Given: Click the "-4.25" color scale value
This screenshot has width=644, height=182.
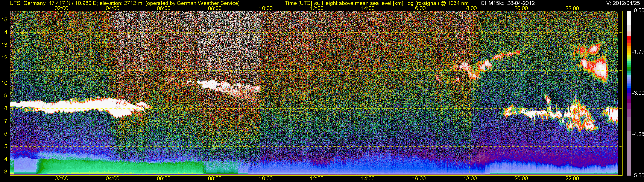Looking at the screenshot, I should click(638, 134).
